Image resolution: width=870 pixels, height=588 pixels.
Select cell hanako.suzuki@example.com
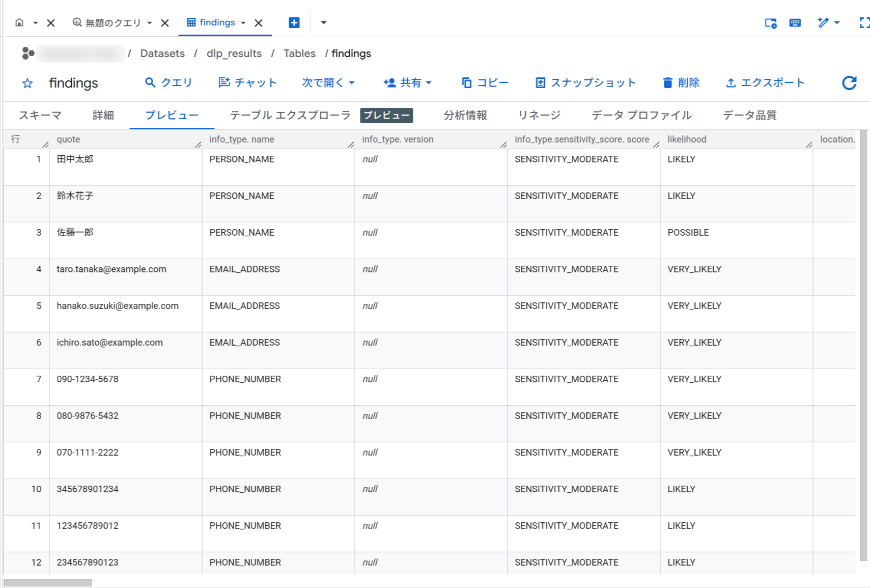126,314
